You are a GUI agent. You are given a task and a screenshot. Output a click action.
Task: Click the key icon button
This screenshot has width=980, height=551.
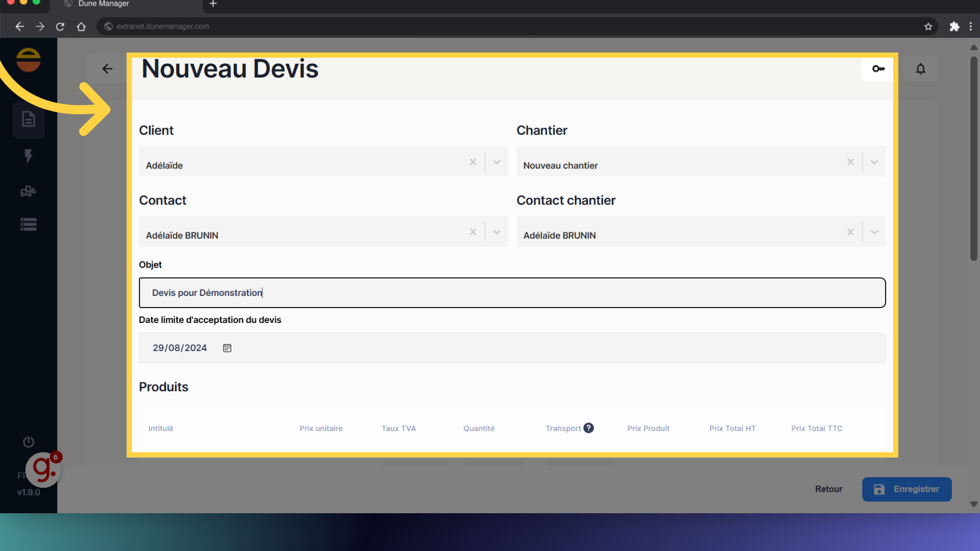point(878,69)
